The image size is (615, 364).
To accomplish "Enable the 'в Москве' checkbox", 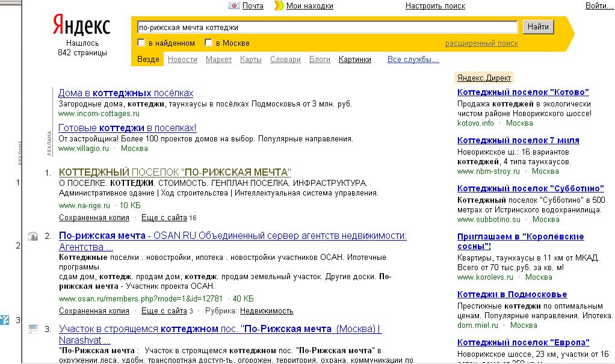I will click(209, 43).
